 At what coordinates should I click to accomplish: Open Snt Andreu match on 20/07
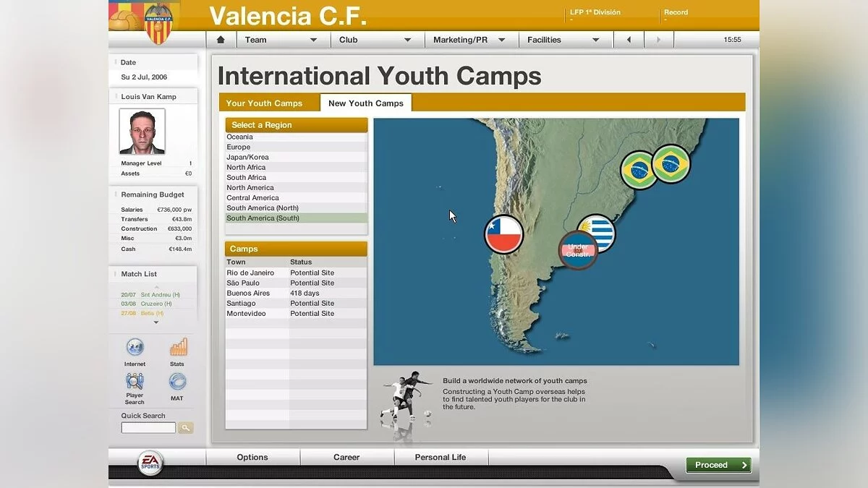(150, 294)
